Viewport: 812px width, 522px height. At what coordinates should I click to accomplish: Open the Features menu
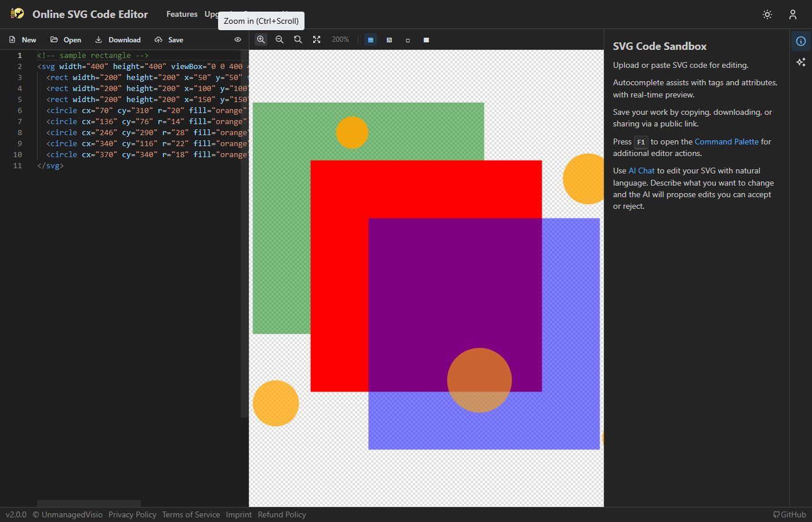point(182,14)
